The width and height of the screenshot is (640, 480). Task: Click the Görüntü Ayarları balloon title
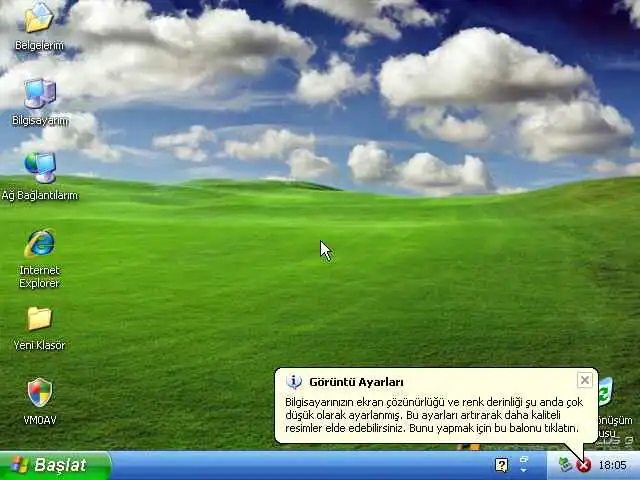click(x=356, y=382)
